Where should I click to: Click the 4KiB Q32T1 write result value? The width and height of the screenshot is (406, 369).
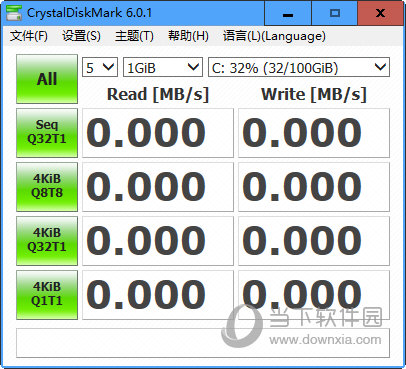(x=314, y=241)
